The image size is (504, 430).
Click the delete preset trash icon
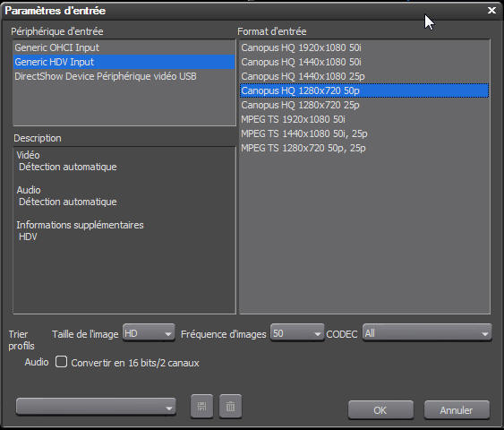(x=230, y=406)
